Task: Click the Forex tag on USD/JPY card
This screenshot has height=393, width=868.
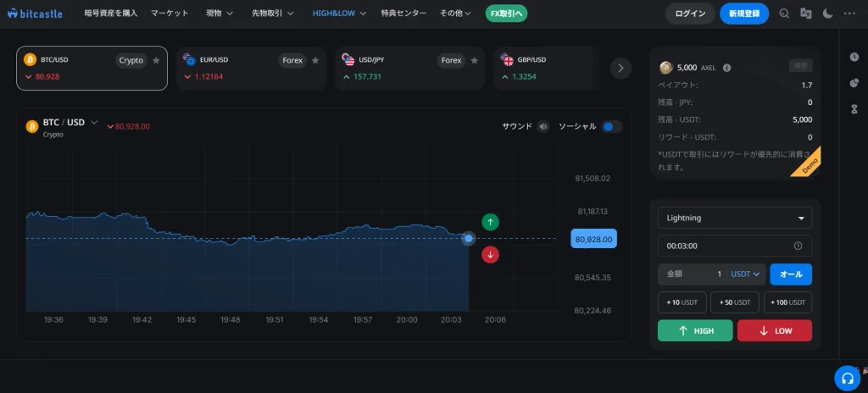Action: coord(451,60)
